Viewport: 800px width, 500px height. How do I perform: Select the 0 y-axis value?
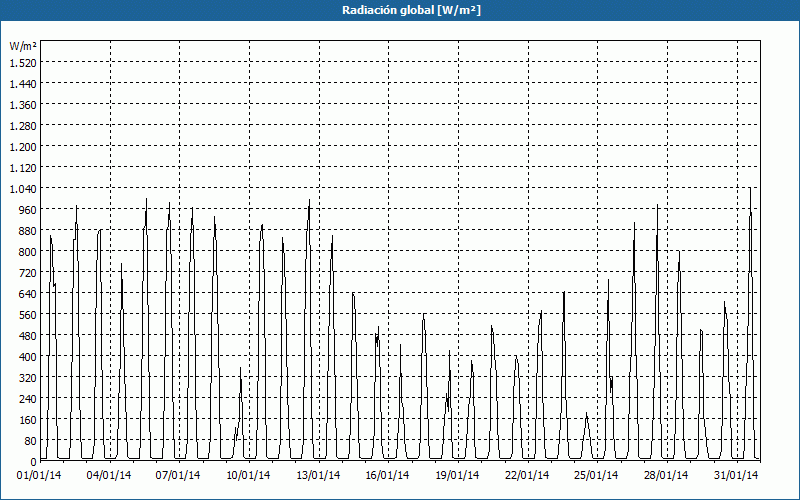[34, 462]
